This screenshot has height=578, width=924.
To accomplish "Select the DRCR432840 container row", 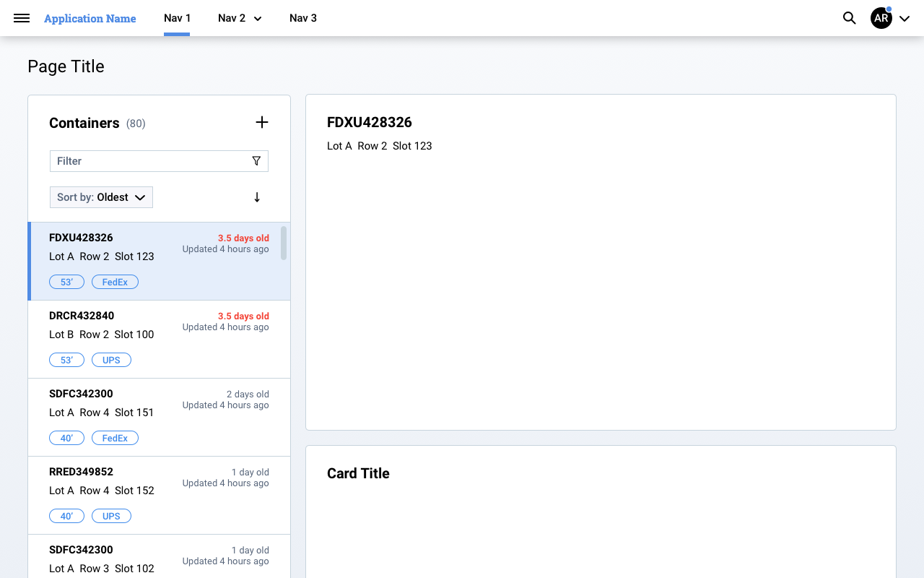I will coord(159,340).
